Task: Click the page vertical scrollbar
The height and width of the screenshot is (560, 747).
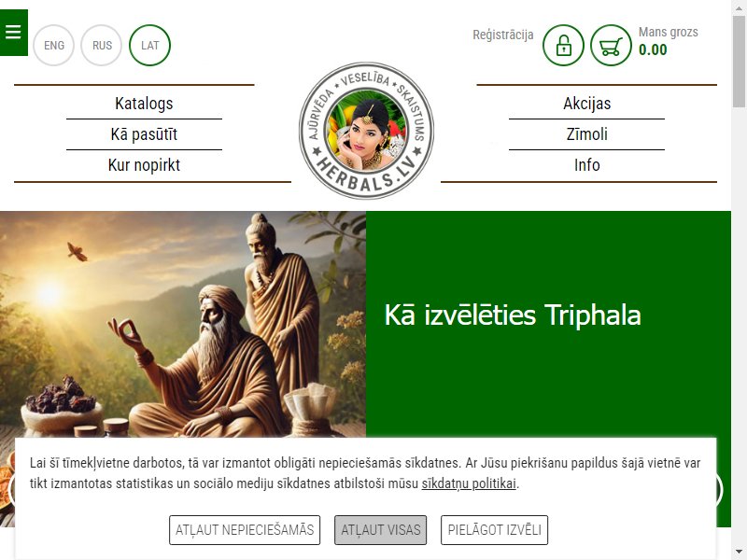Action: pyautogui.click(x=739, y=280)
